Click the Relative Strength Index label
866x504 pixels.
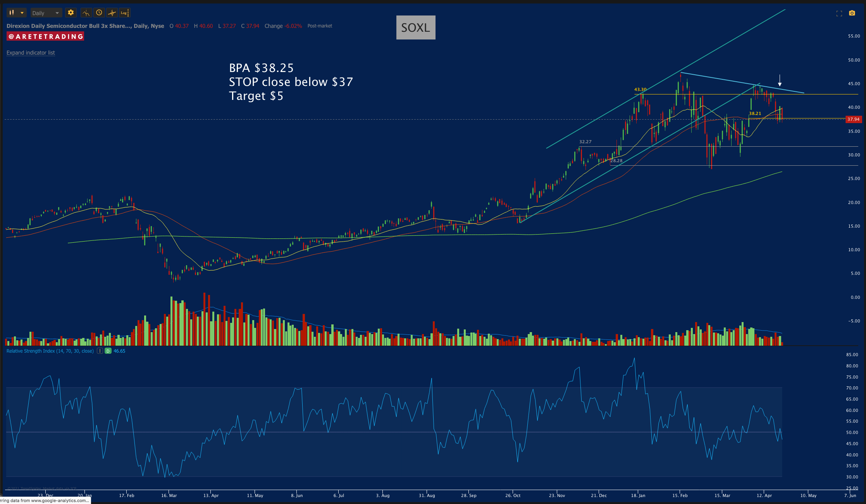50,351
